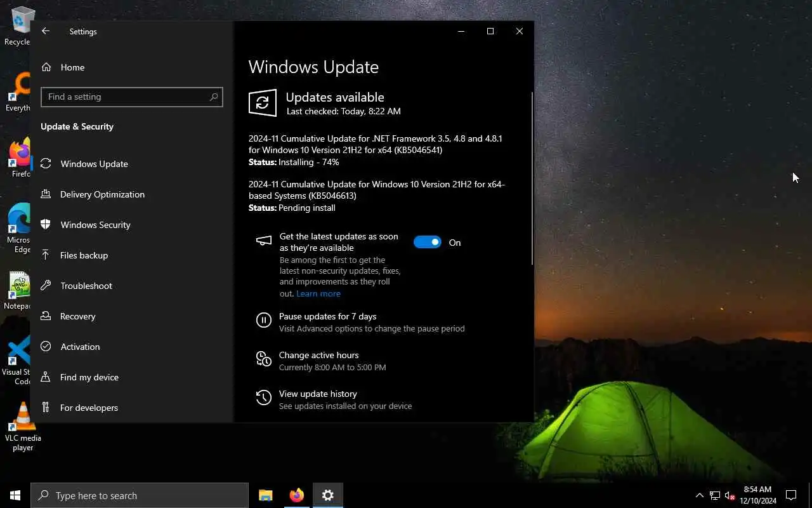Turn off Get the latest updates toggle
Screen dimensions: 812x508
click(x=427, y=242)
